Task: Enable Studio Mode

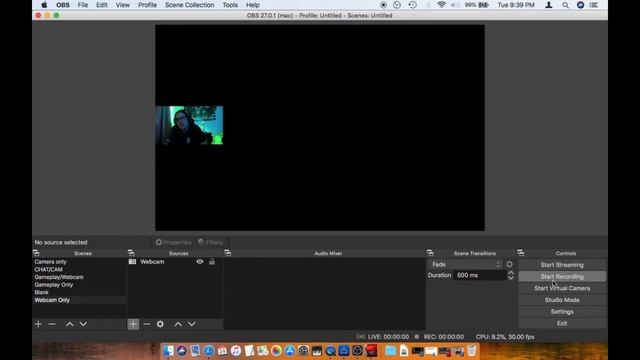Action: [x=562, y=300]
